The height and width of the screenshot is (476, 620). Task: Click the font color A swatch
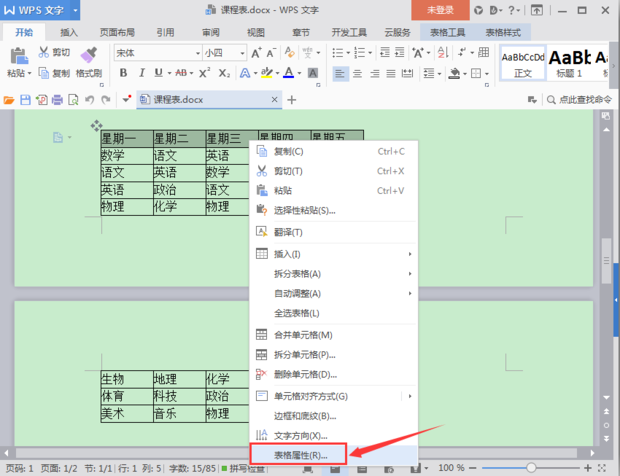coord(289,73)
